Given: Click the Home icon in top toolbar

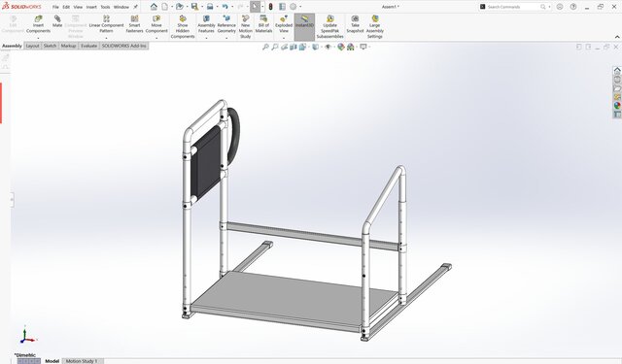Looking at the screenshot, I should click(x=154, y=7).
